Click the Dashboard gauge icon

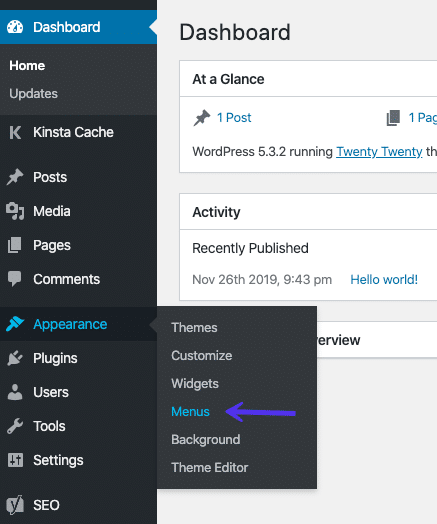click(15, 27)
